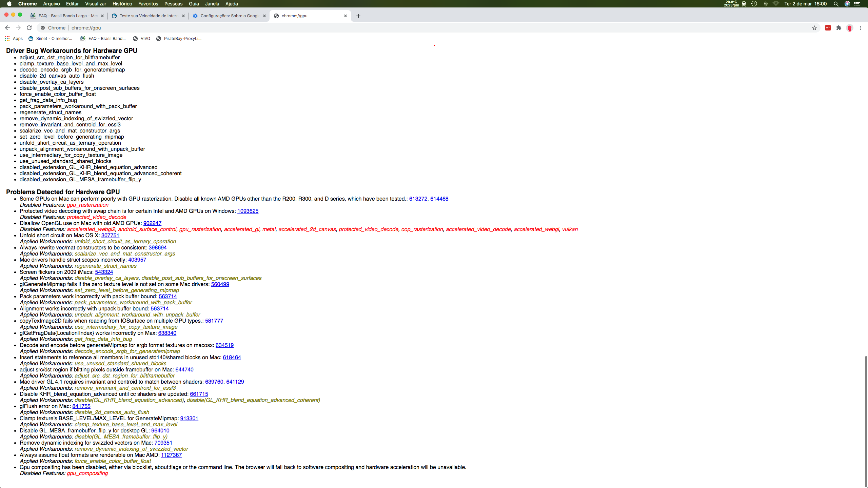This screenshot has width=868, height=488.
Task: Open bug link 618464
Action: click(x=232, y=358)
